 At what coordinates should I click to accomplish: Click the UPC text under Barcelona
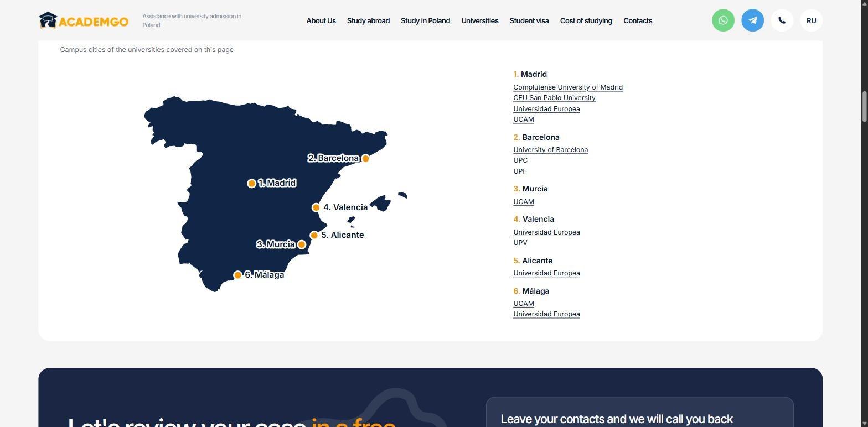(520, 160)
